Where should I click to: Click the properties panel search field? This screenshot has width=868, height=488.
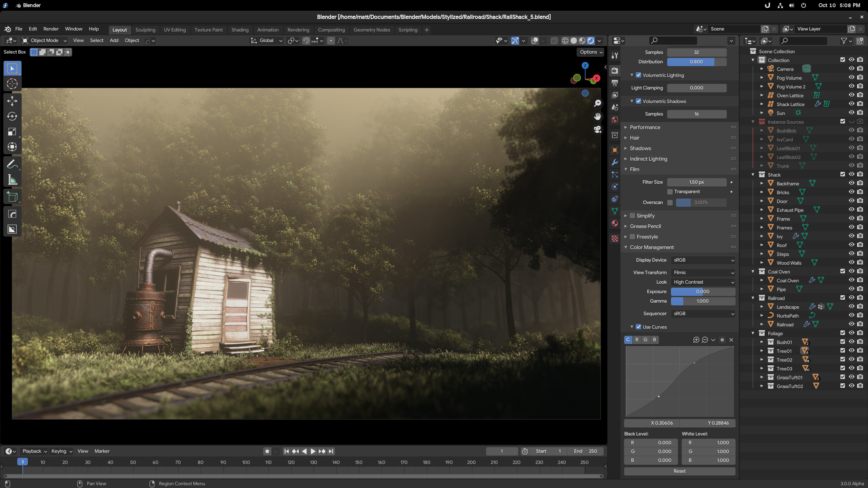(673, 41)
